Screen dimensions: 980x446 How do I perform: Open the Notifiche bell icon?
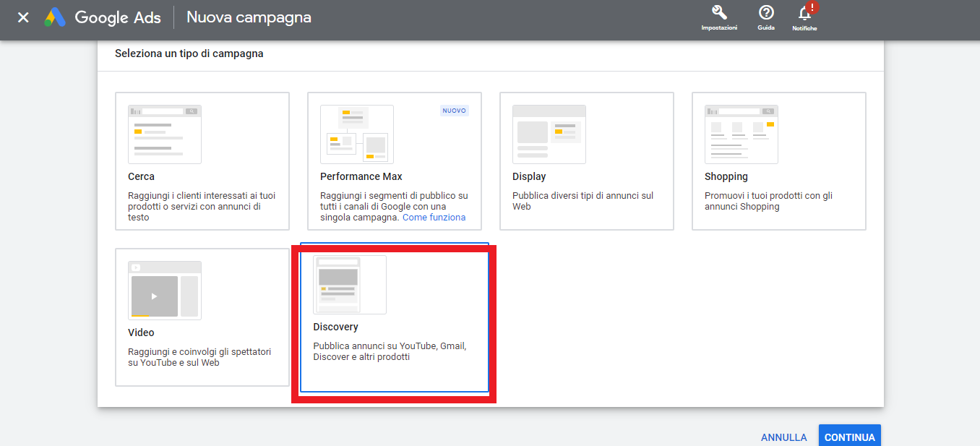804,13
